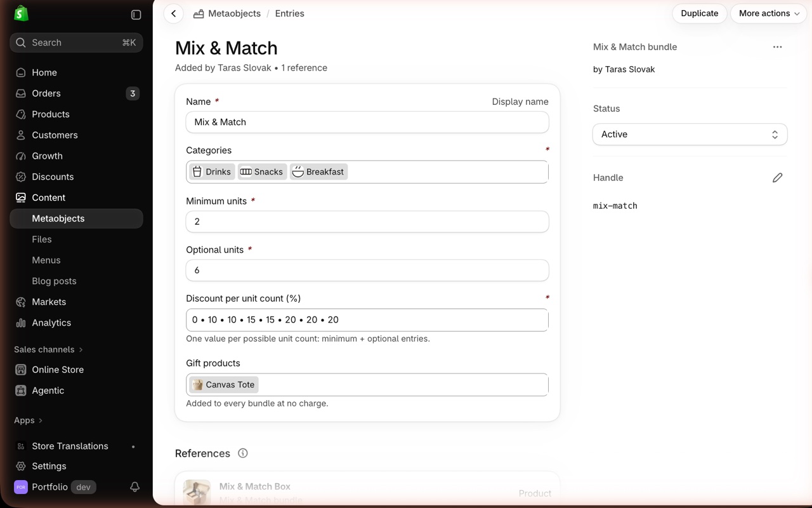Screen dimensions: 812x508
Task: Click the Metaobjects breadcrumb icon
Action: 199,13
